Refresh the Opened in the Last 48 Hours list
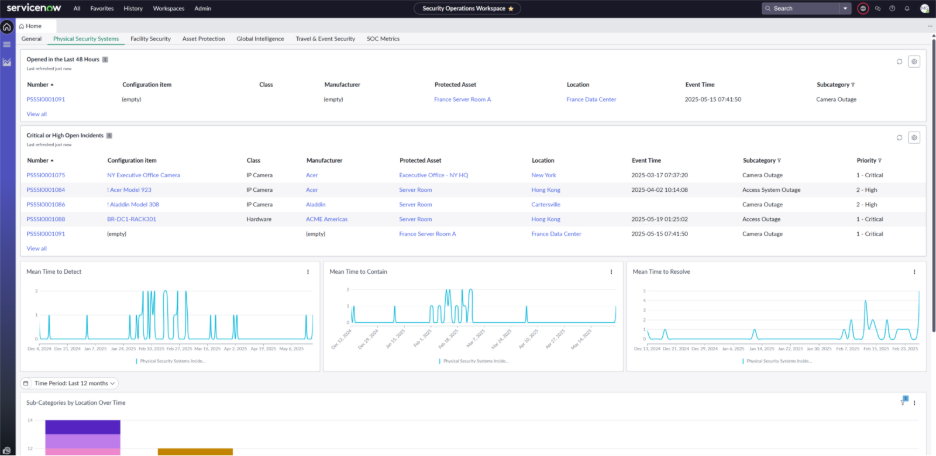The width and height of the screenshot is (936, 456). click(900, 61)
